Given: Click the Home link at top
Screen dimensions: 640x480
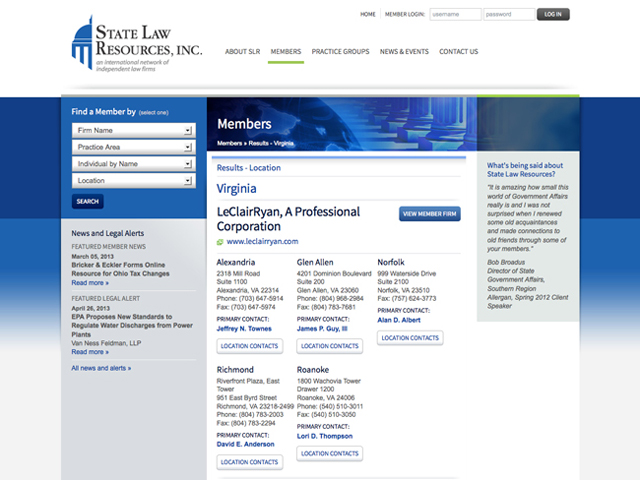Looking at the screenshot, I should click(368, 14).
